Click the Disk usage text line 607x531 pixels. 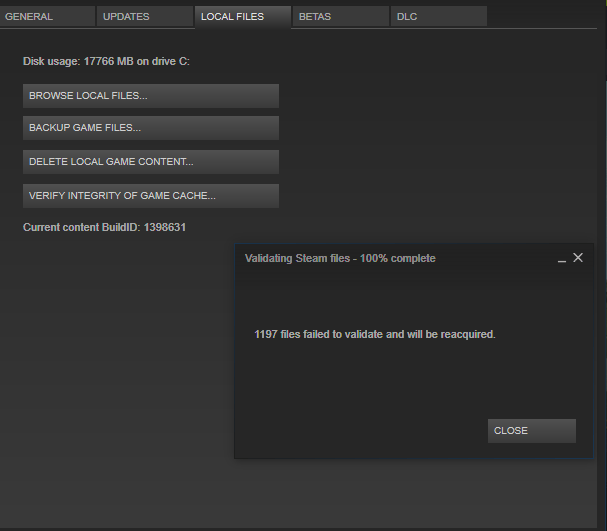106,62
